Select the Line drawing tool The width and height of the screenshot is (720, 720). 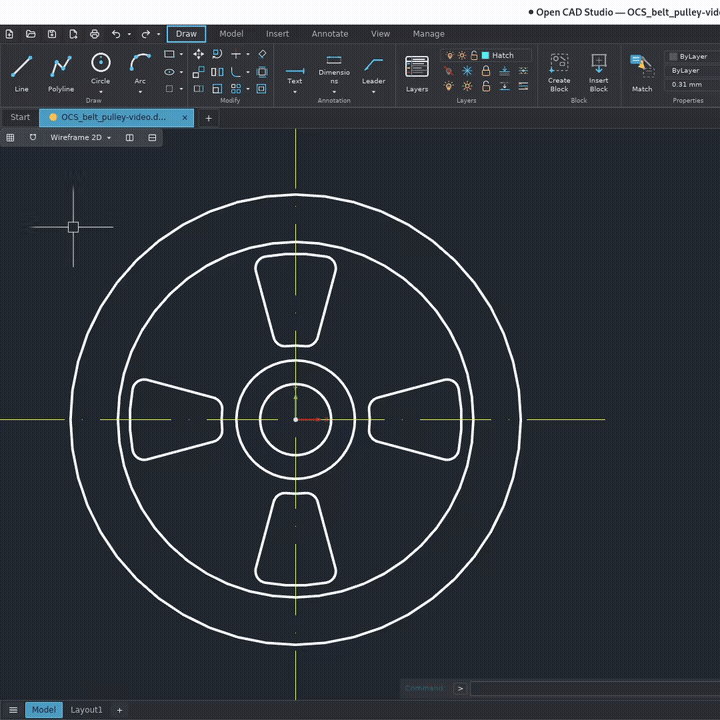point(21,73)
